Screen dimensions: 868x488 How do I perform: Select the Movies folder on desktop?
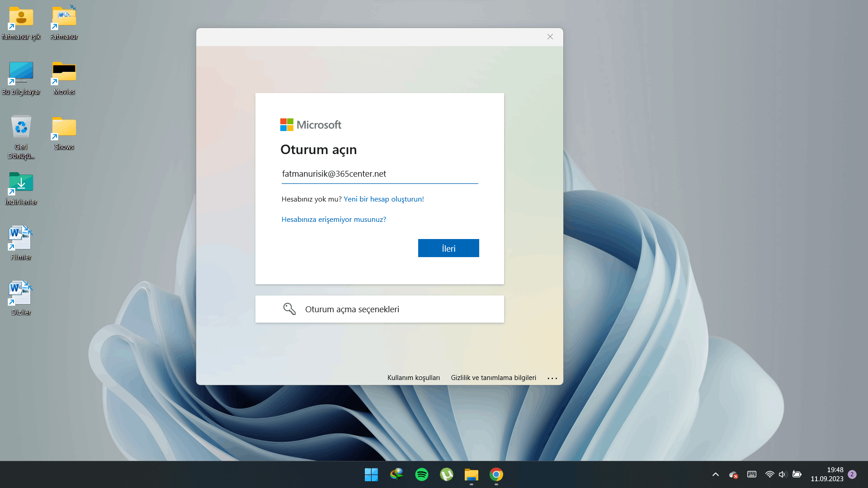click(64, 78)
